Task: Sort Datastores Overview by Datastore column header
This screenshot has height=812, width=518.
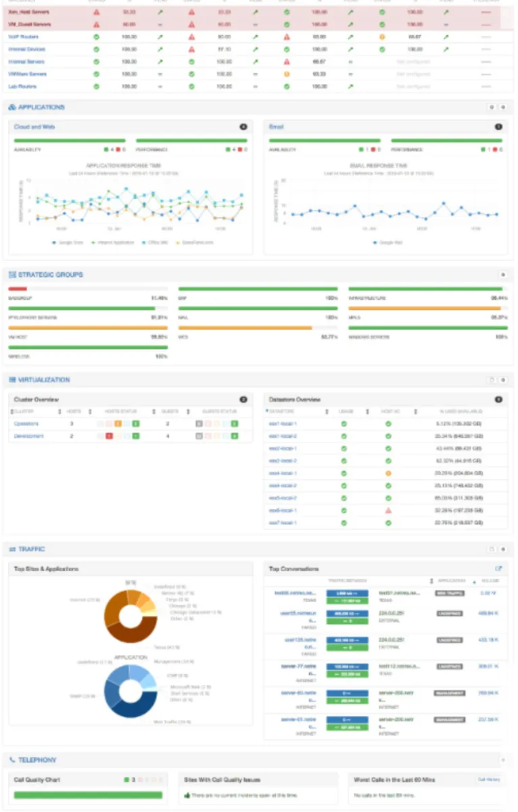Action: [x=281, y=411]
